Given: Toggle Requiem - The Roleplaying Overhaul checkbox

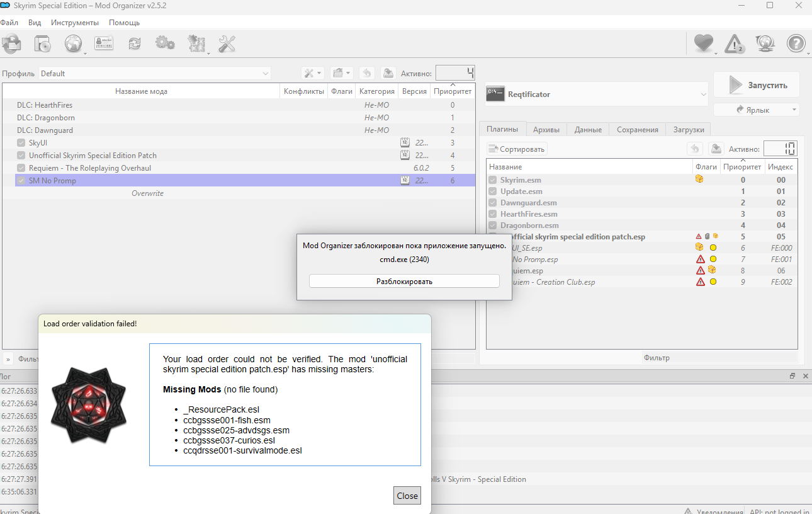Looking at the screenshot, I should coord(21,168).
